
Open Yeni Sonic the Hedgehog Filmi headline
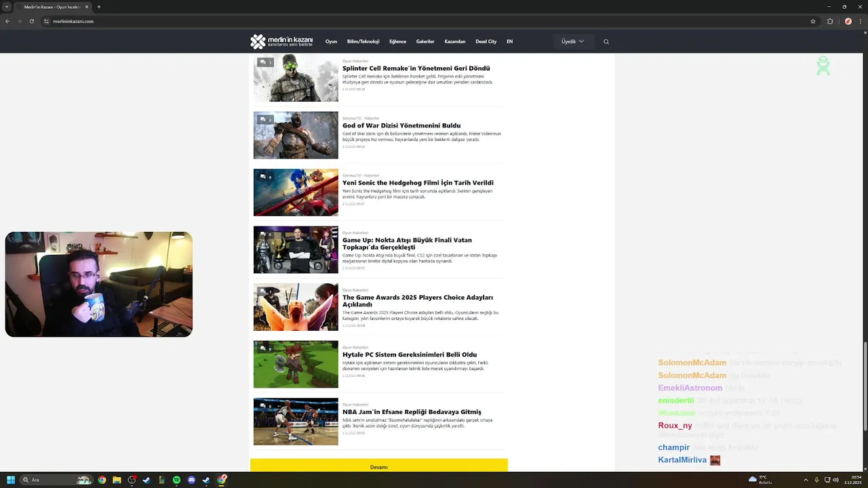[418, 183]
